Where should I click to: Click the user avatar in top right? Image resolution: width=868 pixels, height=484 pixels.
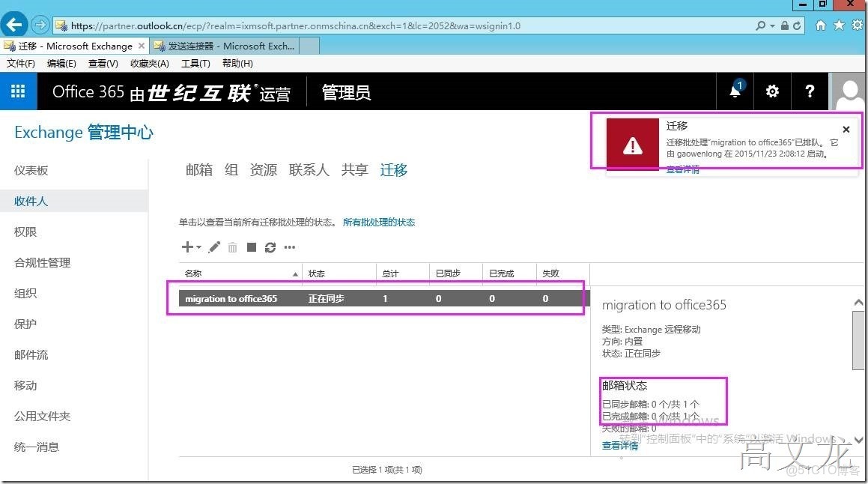pyautogui.click(x=849, y=91)
